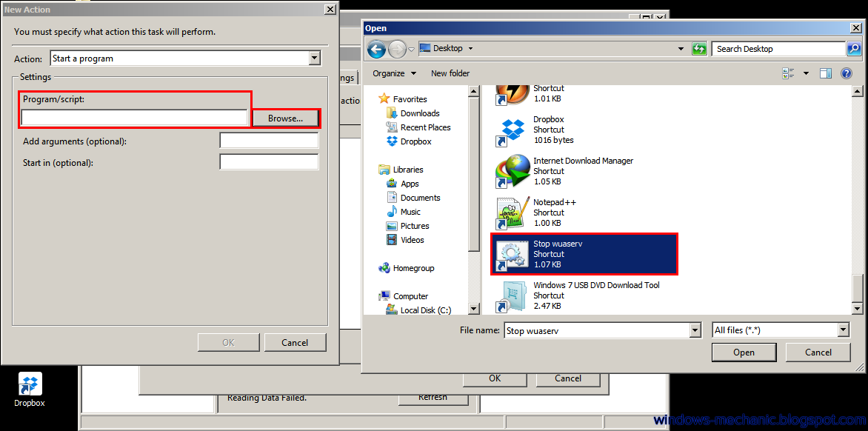868x431 pixels.
Task: Select the Stop wuaserv gear icon
Action: pos(512,255)
